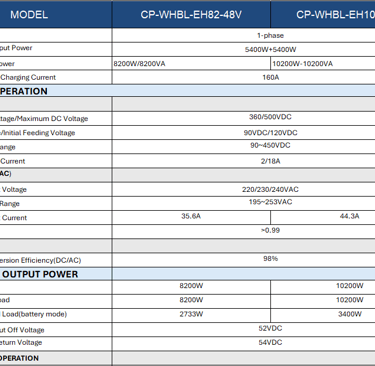
Task: Select the 52VDC value
Action: pos(270,328)
